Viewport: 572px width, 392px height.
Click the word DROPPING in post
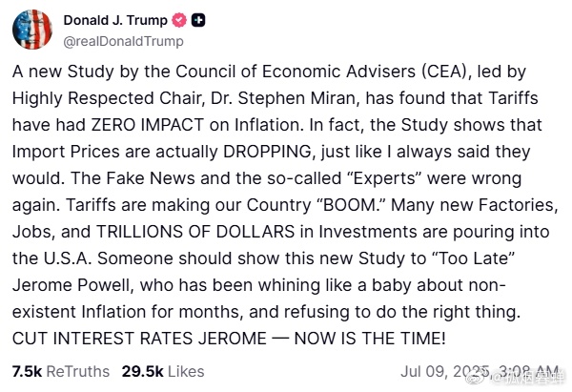tap(269, 152)
